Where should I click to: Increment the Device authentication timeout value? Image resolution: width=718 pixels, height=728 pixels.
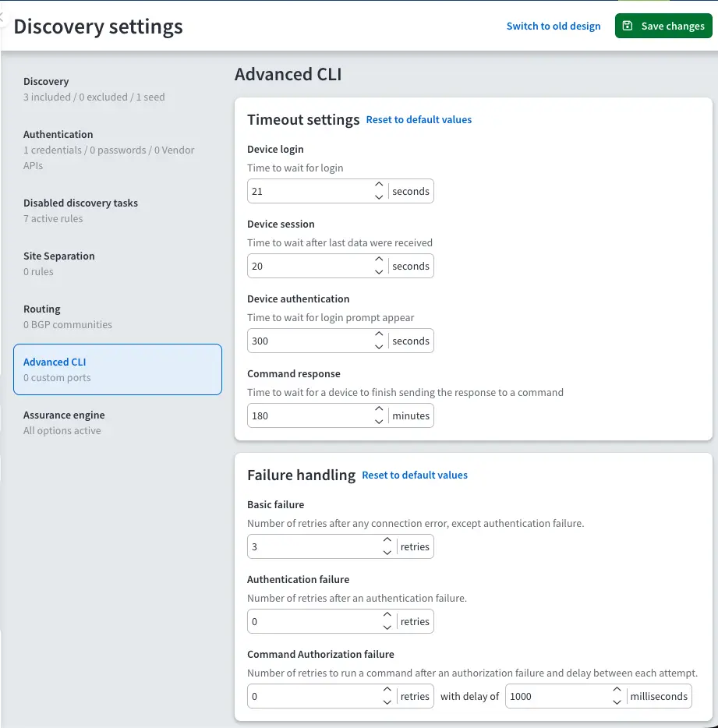pos(379,335)
